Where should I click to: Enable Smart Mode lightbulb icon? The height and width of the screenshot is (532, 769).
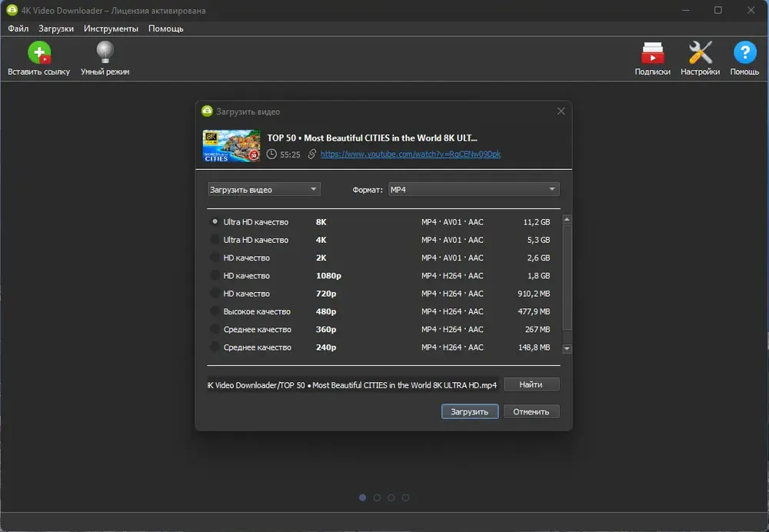point(105,52)
